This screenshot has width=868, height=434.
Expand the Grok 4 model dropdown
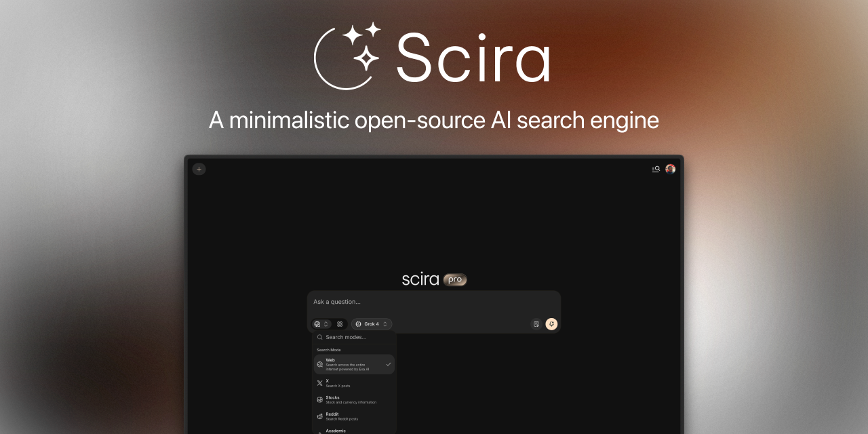(372, 324)
